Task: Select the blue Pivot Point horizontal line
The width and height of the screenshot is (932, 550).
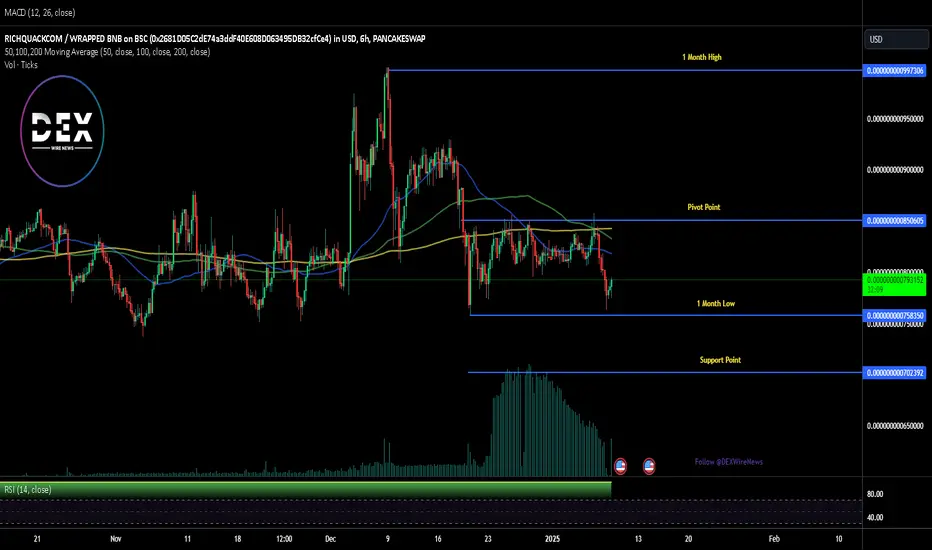Action: coord(663,221)
